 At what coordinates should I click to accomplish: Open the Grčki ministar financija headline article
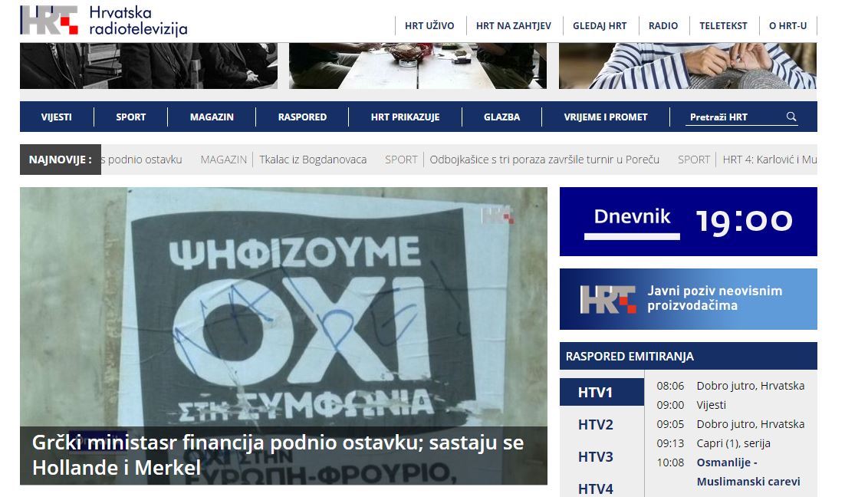coord(278,455)
